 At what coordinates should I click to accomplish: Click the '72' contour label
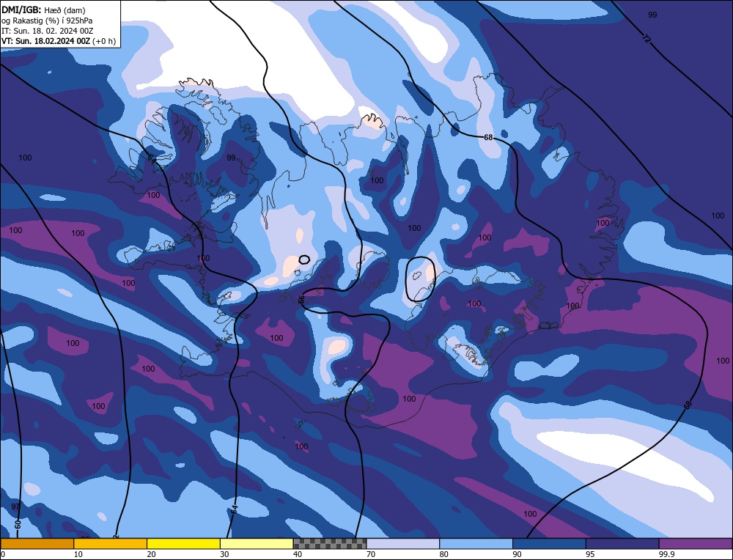646,40
